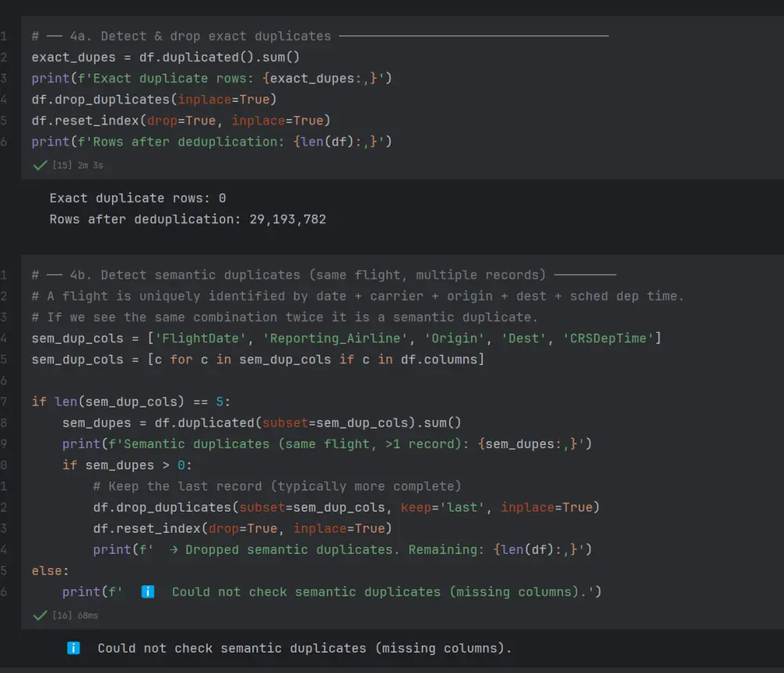Image resolution: width=784 pixels, height=673 pixels.
Task: Click the green checkmark beside [15]
Action: 40,165
